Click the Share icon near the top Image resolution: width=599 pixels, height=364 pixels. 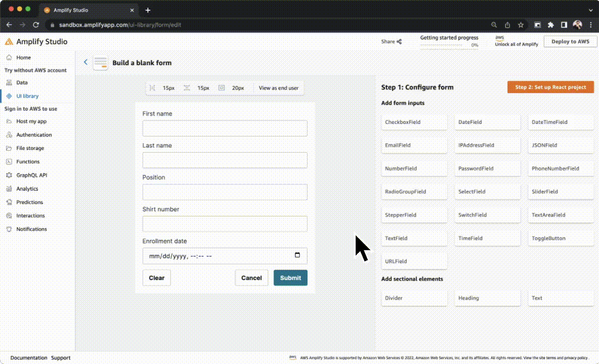(x=399, y=41)
